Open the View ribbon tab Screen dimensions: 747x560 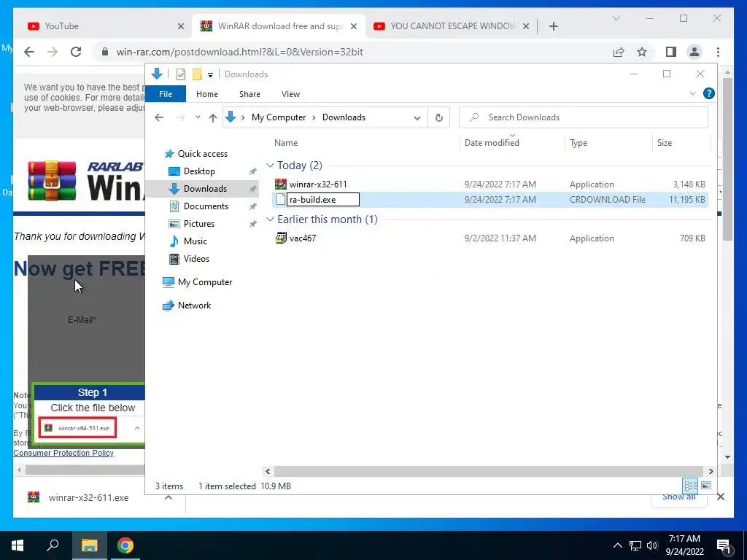pos(290,94)
